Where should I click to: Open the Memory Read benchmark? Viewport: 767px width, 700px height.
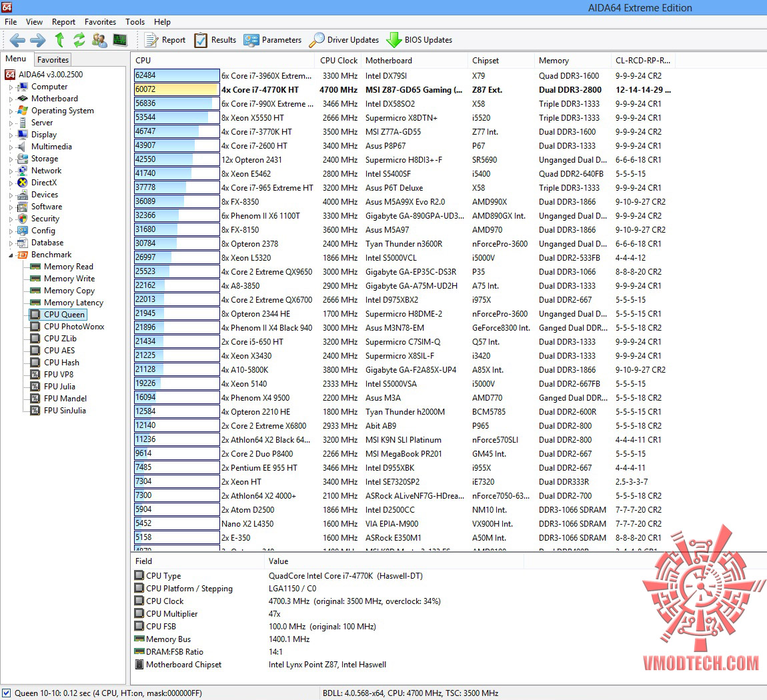(68, 267)
